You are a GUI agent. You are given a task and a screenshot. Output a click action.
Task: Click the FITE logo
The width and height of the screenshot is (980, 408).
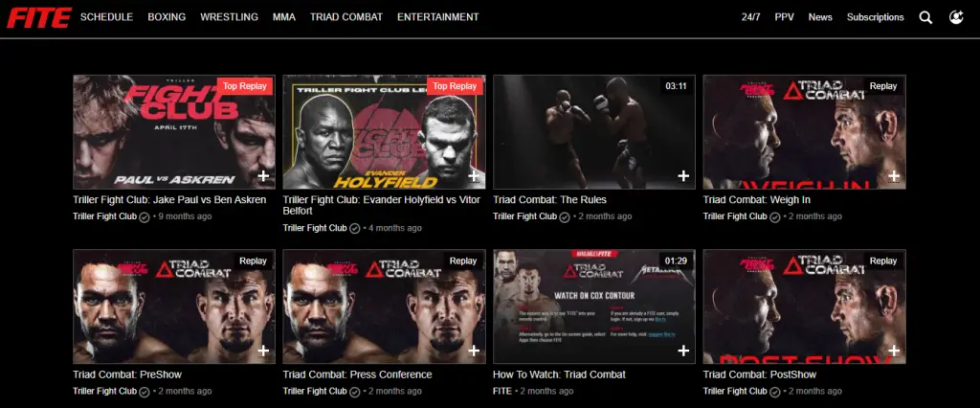click(x=38, y=17)
